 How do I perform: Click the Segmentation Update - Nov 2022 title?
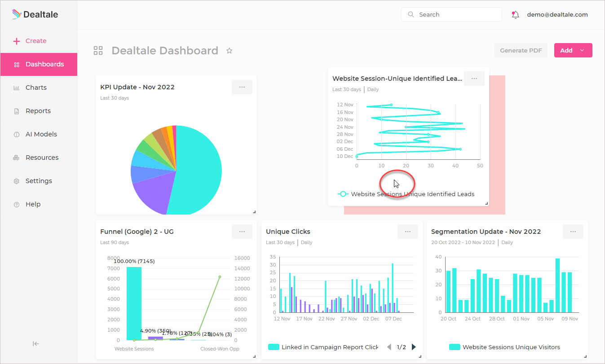pyautogui.click(x=486, y=232)
